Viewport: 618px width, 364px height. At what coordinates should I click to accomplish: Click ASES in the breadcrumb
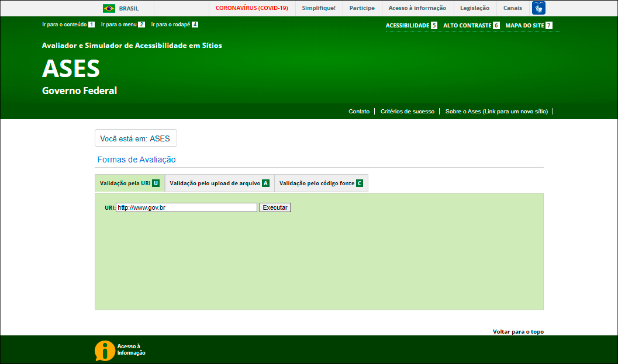point(160,138)
